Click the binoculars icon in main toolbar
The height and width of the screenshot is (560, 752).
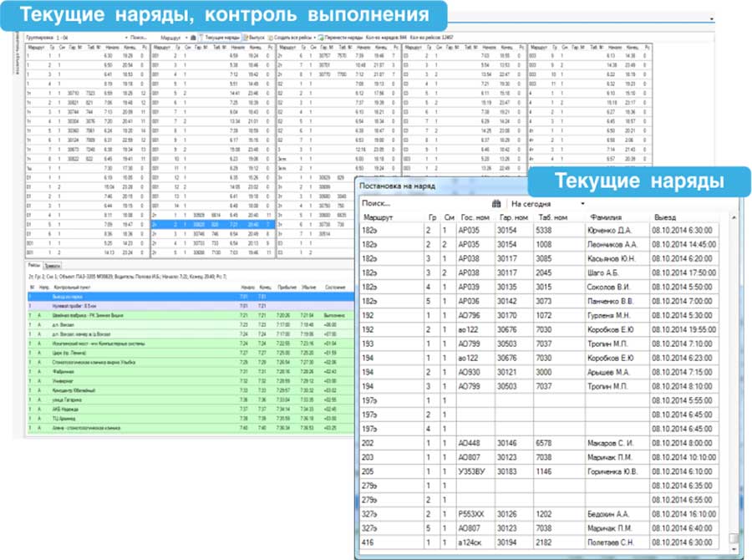194,38
